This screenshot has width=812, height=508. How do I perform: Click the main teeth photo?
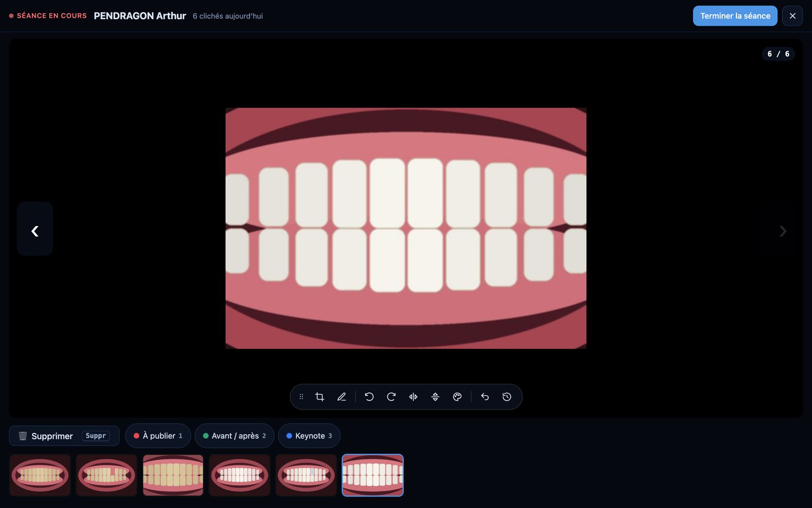point(406,228)
